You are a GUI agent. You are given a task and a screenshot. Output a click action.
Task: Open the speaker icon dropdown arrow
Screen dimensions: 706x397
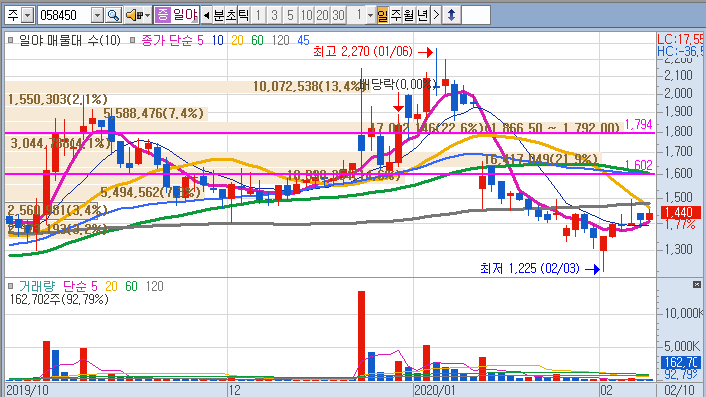(x=147, y=16)
